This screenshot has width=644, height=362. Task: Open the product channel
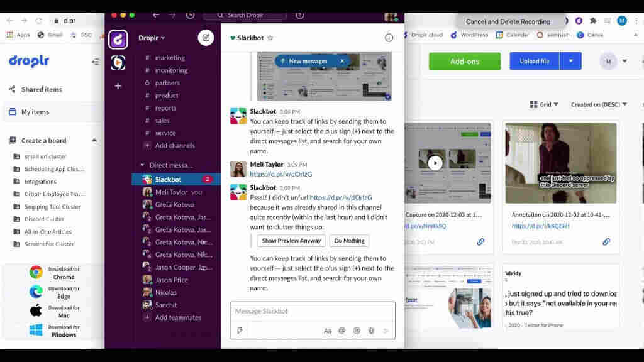(x=166, y=96)
